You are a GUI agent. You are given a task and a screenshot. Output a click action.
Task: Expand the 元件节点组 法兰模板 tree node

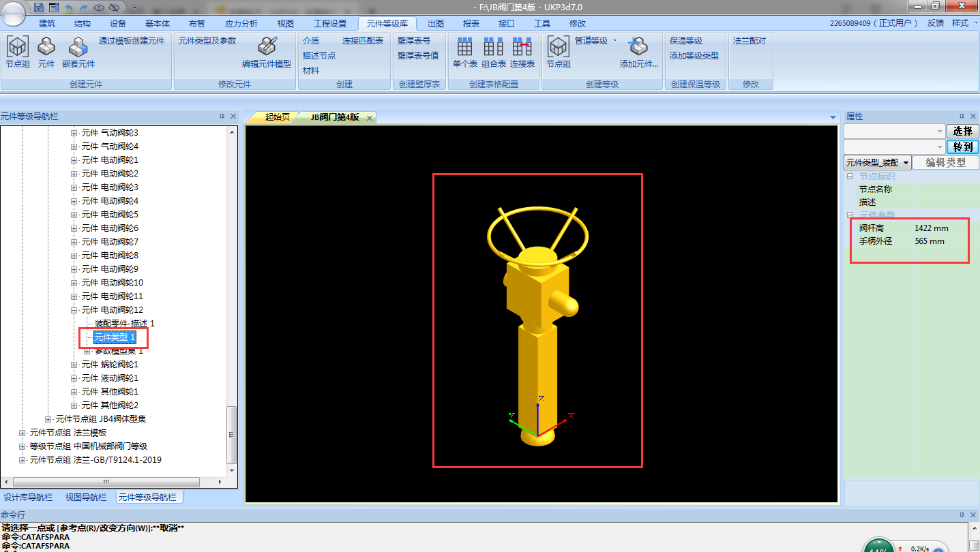[x=23, y=433]
